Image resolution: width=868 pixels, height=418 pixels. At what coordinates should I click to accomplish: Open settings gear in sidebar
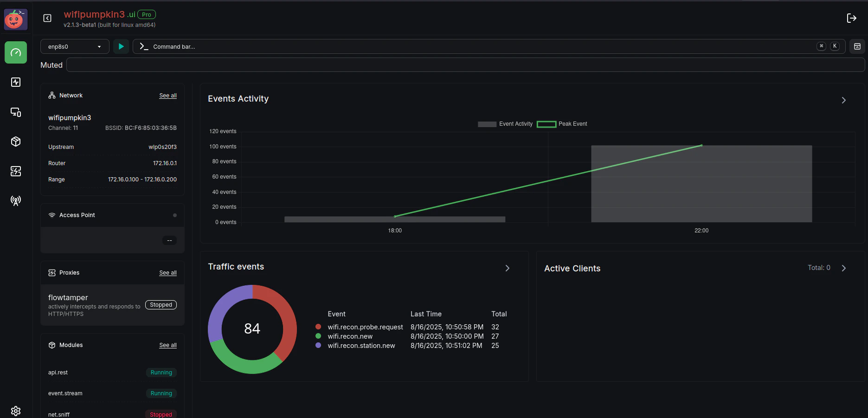pos(16,411)
